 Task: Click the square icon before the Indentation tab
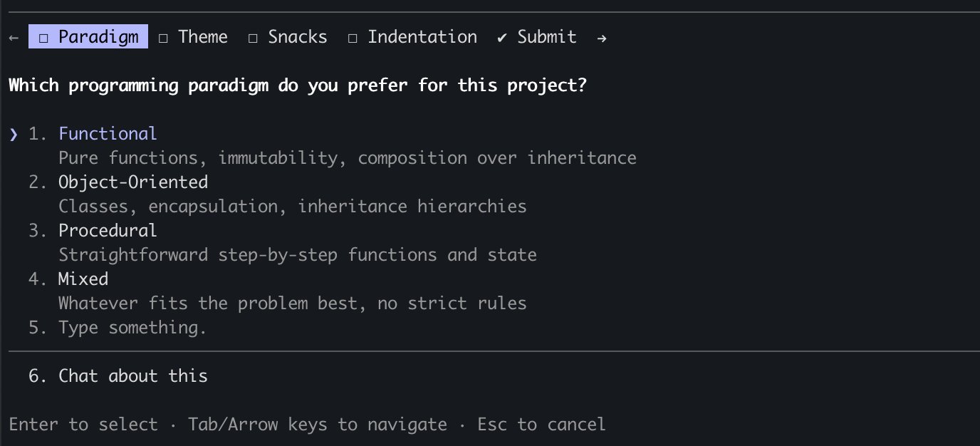(x=352, y=37)
